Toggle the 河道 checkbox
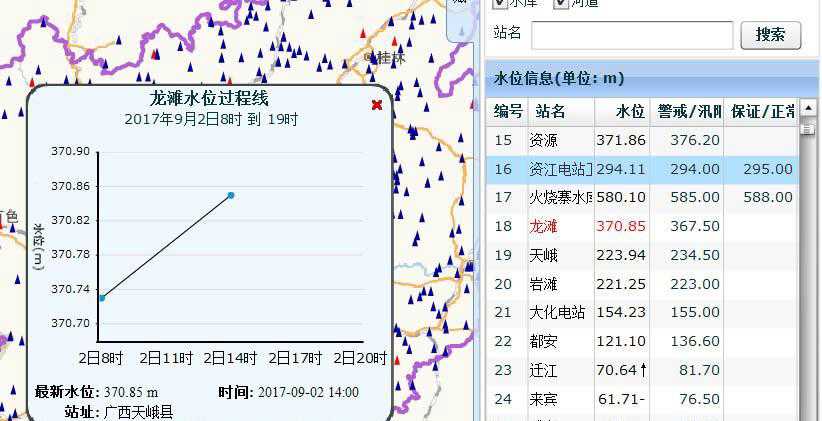The image size is (822, 421). pos(561,3)
